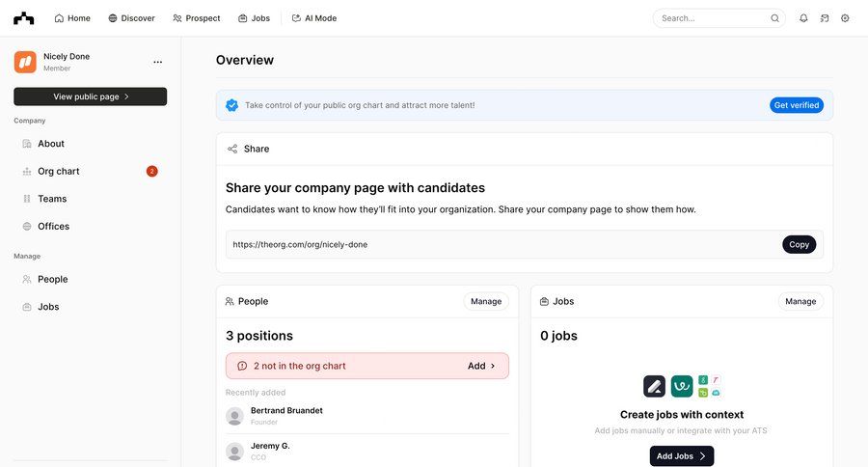Viewport: 868px width, 467px height.
Task: Open the Jeremy G. entry
Action: point(367,452)
